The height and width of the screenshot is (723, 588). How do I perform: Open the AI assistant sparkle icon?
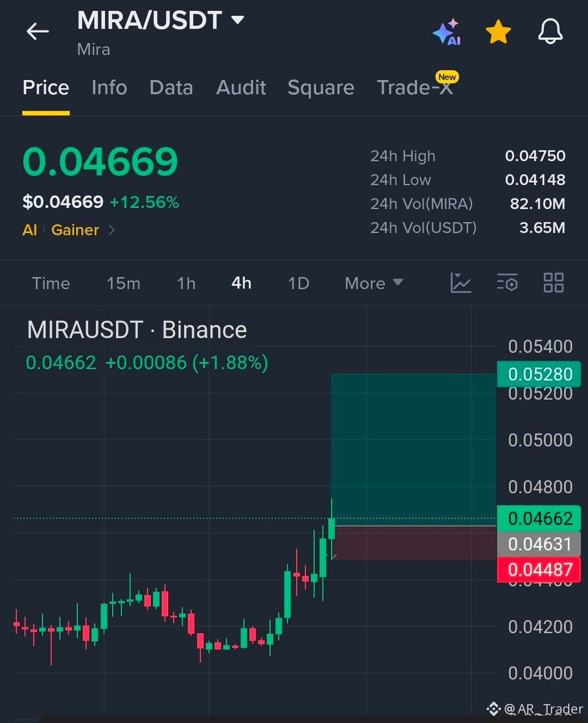click(447, 32)
